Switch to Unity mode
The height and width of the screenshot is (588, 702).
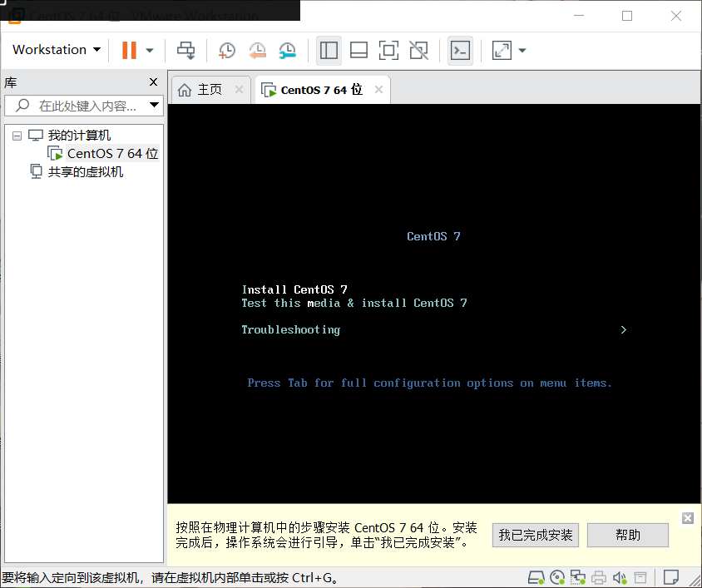pyautogui.click(x=418, y=50)
